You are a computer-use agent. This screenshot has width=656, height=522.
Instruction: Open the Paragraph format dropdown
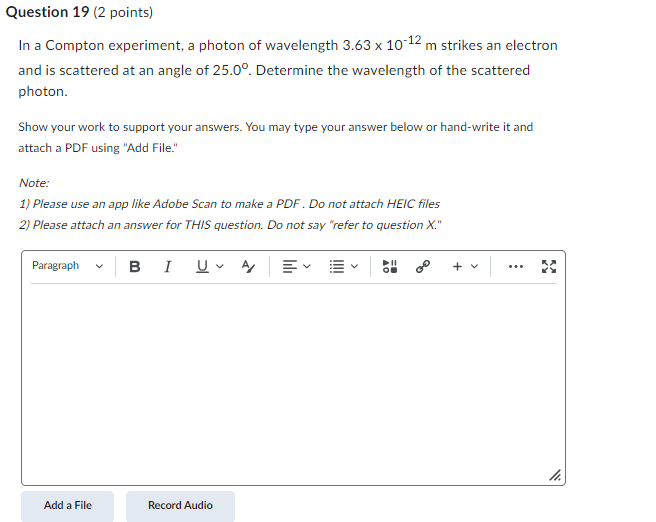[x=67, y=266]
